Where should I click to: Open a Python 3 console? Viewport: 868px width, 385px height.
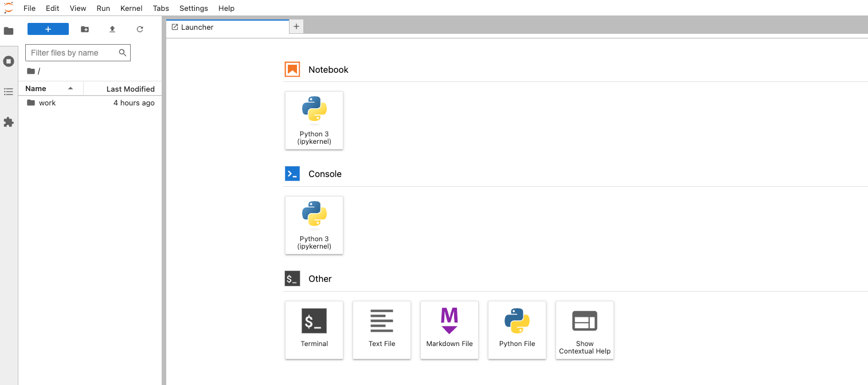(x=314, y=225)
